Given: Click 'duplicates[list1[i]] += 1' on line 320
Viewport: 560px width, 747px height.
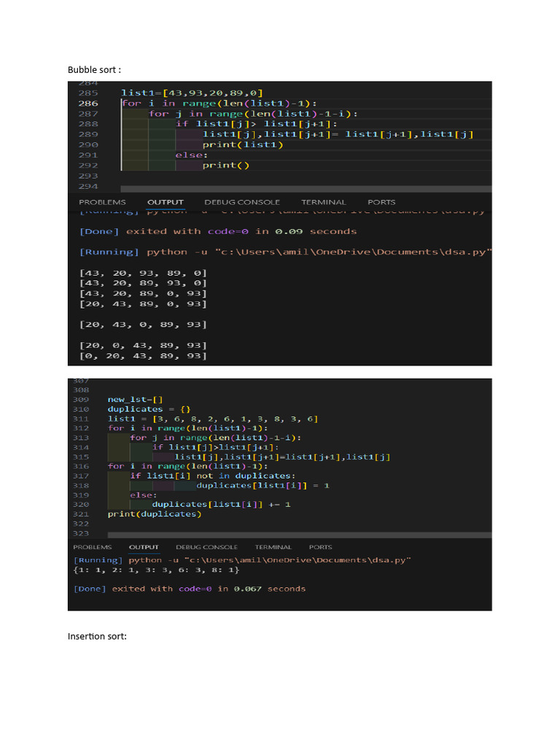Looking at the screenshot, I should 222,505.
